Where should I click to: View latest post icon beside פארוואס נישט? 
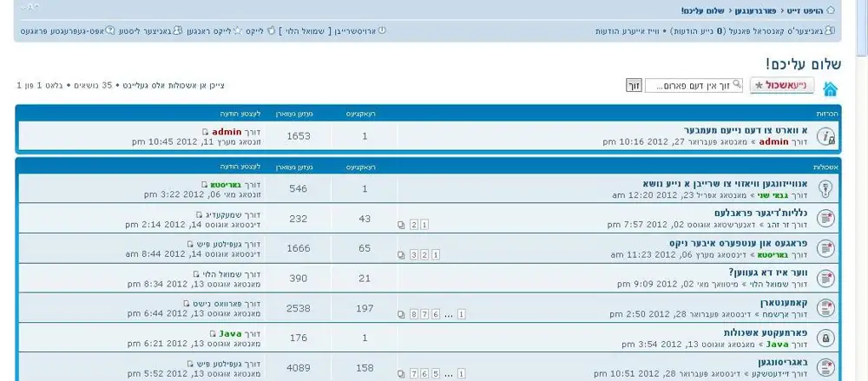pos(187,304)
